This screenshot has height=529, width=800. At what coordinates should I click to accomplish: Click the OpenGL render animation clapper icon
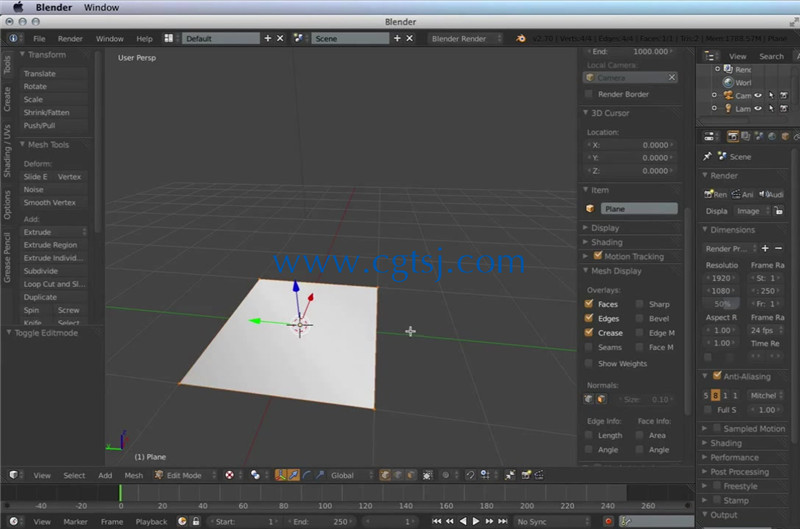pyautogui.click(x=539, y=475)
